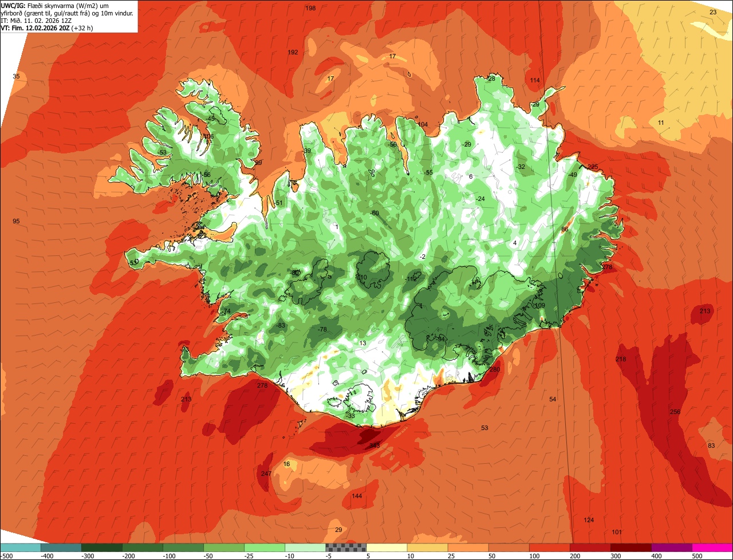Click the map value '114'
Image resolution: width=733 pixels, height=560 pixels.
[535, 80]
